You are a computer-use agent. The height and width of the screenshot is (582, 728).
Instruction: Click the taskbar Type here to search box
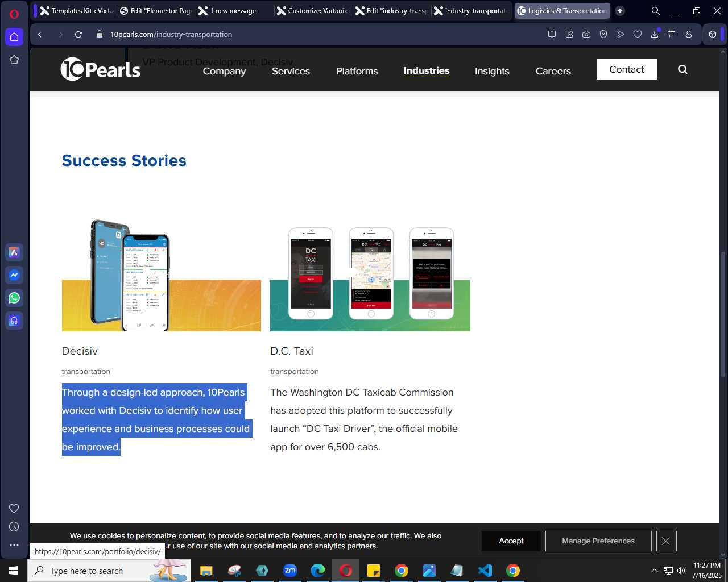109,571
